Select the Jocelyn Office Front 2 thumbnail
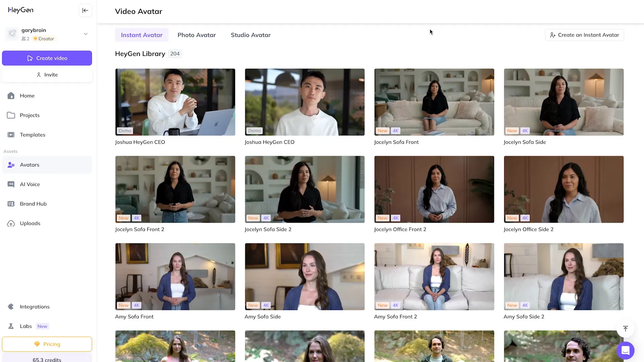 tap(434, 189)
